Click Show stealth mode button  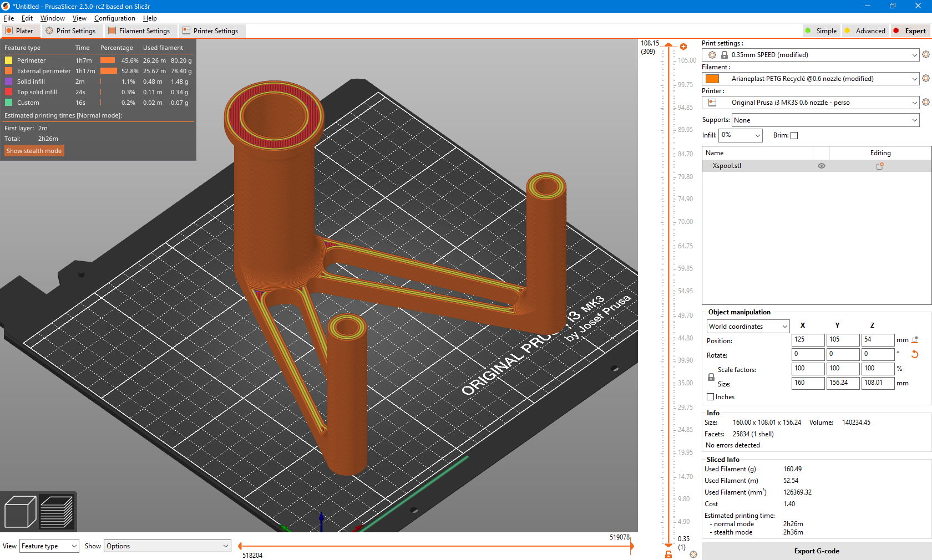[x=34, y=151]
